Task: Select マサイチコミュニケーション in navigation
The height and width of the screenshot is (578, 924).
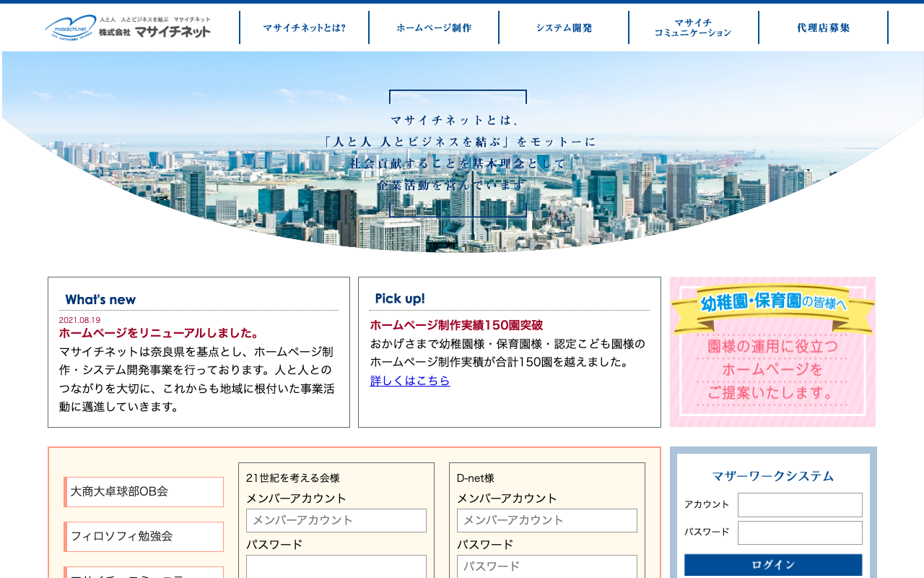Action: coord(694,27)
